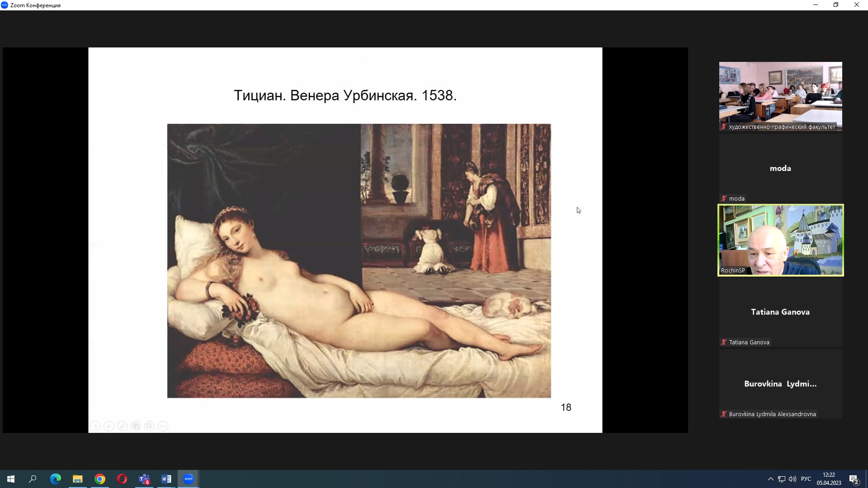
Task: Click the previous slide arrow in slideshow controls
Action: 95,426
